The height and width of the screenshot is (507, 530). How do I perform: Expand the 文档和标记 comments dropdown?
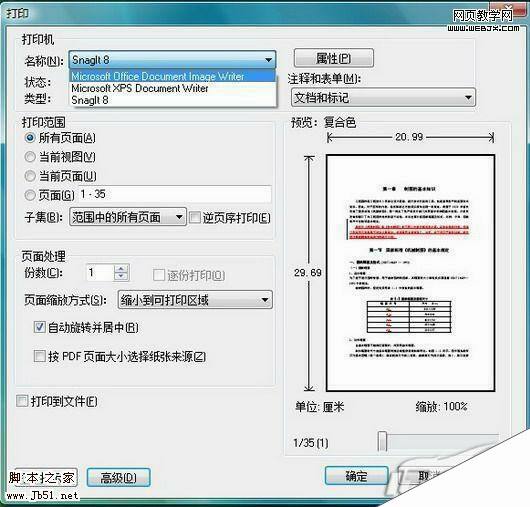pyautogui.click(x=383, y=98)
